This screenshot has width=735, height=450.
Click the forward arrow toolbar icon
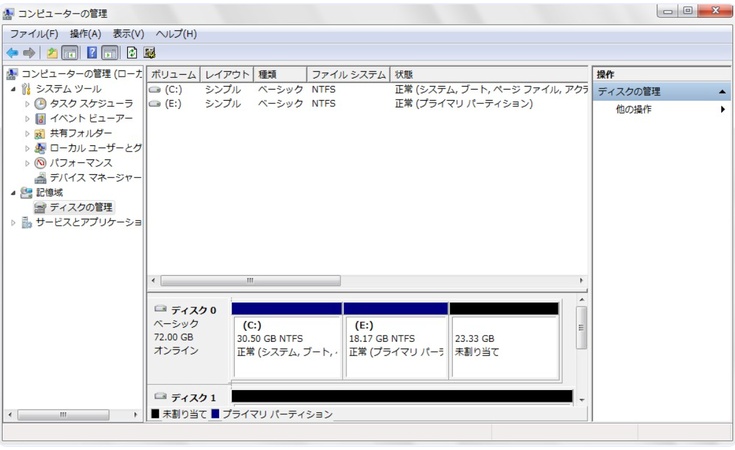tap(29, 53)
